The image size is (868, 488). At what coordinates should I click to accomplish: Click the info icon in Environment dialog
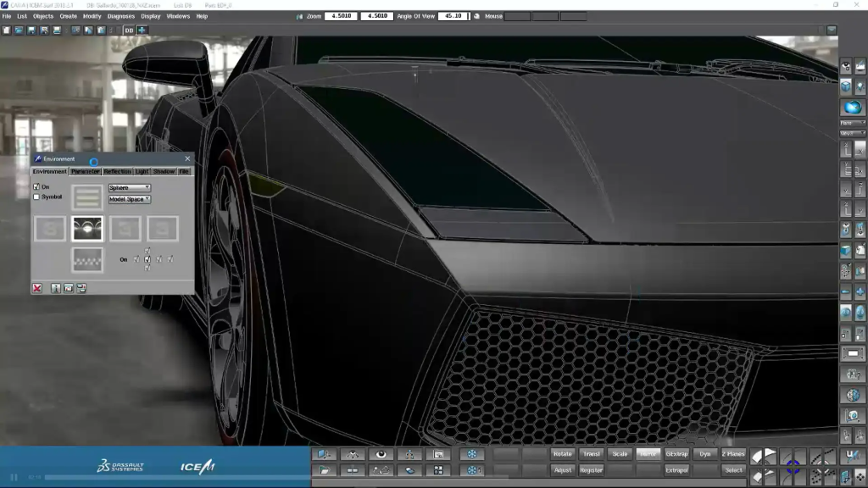(55, 288)
